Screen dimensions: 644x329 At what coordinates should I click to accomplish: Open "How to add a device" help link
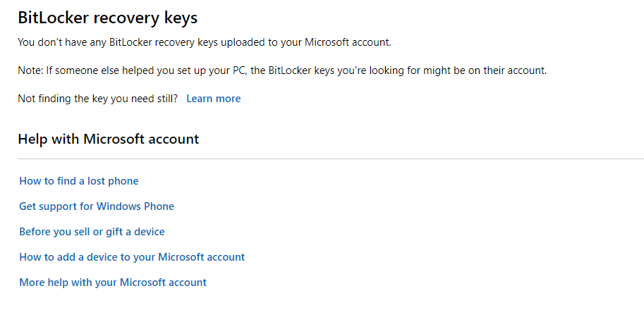(132, 257)
